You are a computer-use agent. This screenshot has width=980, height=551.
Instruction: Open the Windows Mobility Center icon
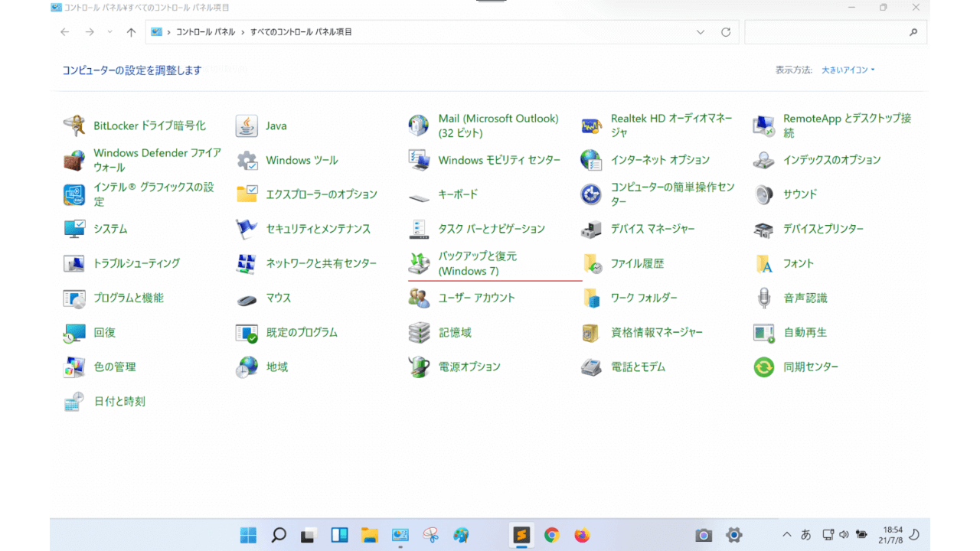[419, 160]
